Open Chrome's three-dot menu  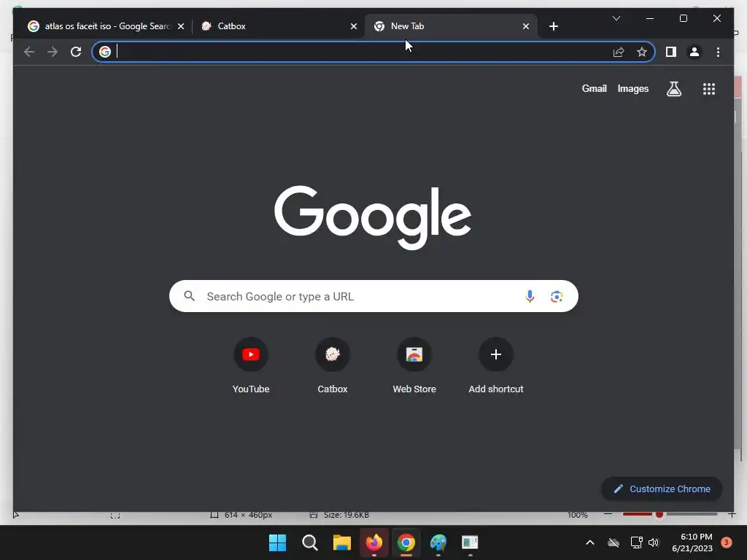click(718, 52)
